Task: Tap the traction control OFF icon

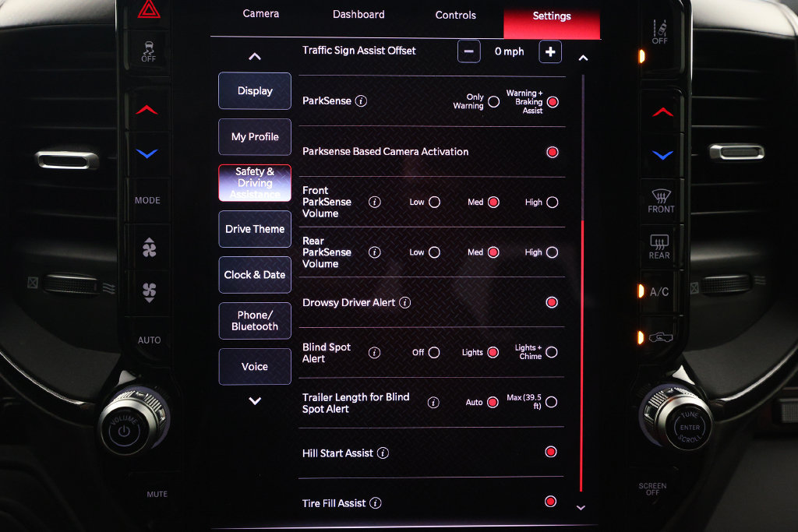Action: coord(149,51)
